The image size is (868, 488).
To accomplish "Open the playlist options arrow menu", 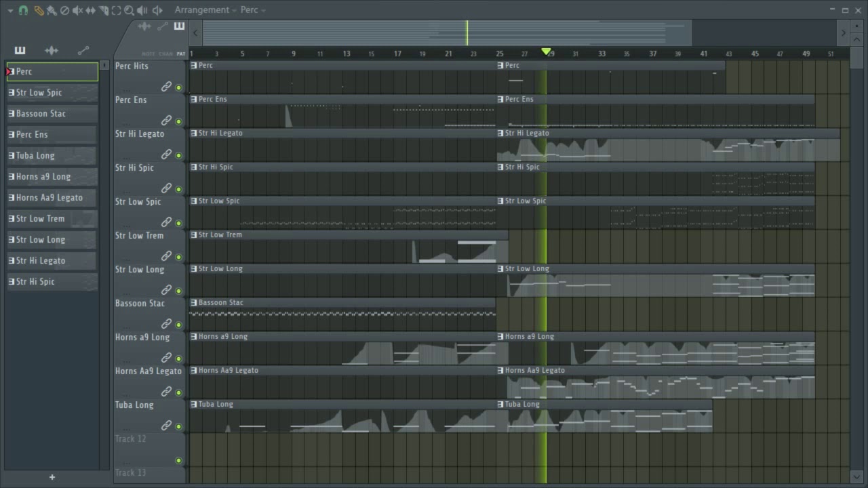I will [x=10, y=10].
